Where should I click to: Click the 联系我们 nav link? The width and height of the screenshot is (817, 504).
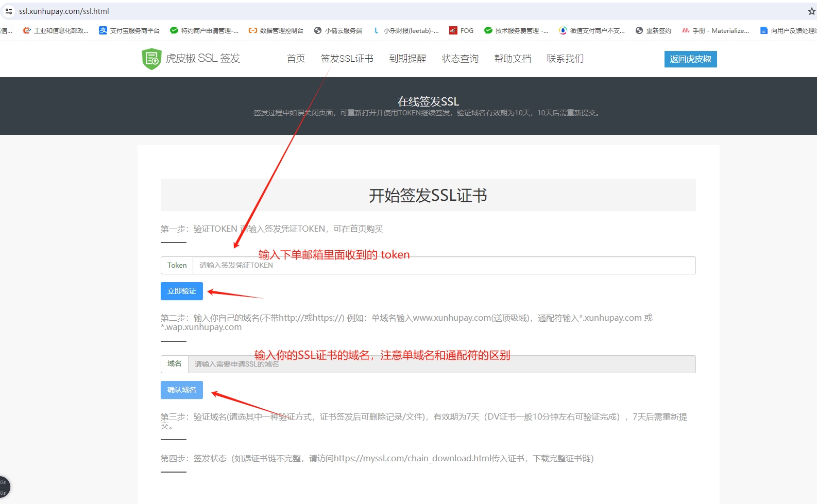565,59
